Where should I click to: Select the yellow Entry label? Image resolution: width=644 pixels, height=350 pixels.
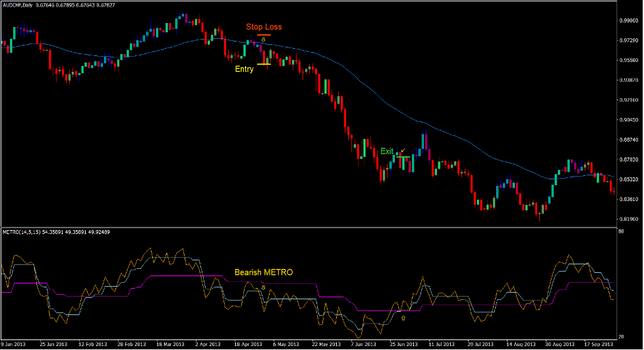tap(244, 69)
